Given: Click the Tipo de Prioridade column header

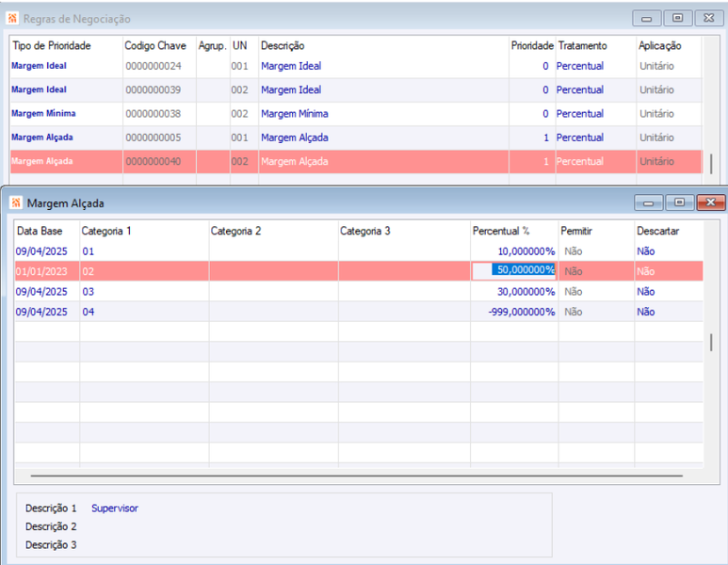Looking at the screenshot, I should pyautogui.click(x=52, y=45).
